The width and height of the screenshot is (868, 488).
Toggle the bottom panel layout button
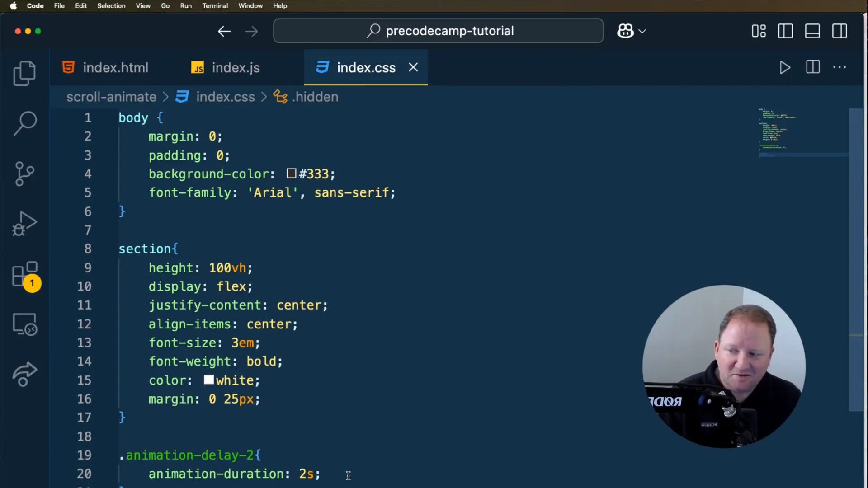(812, 31)
